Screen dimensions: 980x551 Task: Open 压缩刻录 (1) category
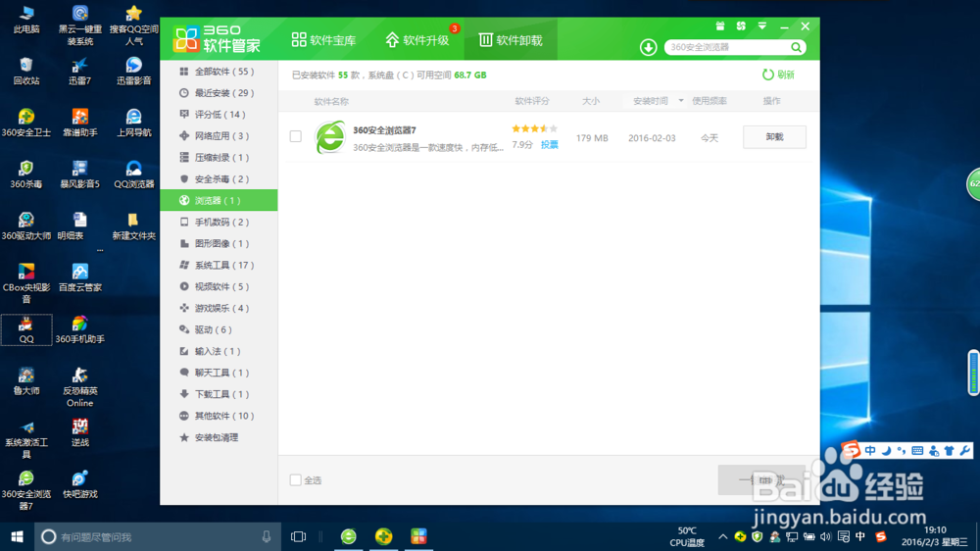coord(219,158)
